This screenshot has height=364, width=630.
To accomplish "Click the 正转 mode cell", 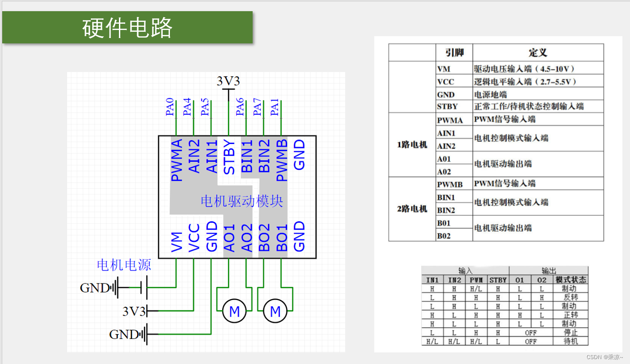I will pos(571,315).
